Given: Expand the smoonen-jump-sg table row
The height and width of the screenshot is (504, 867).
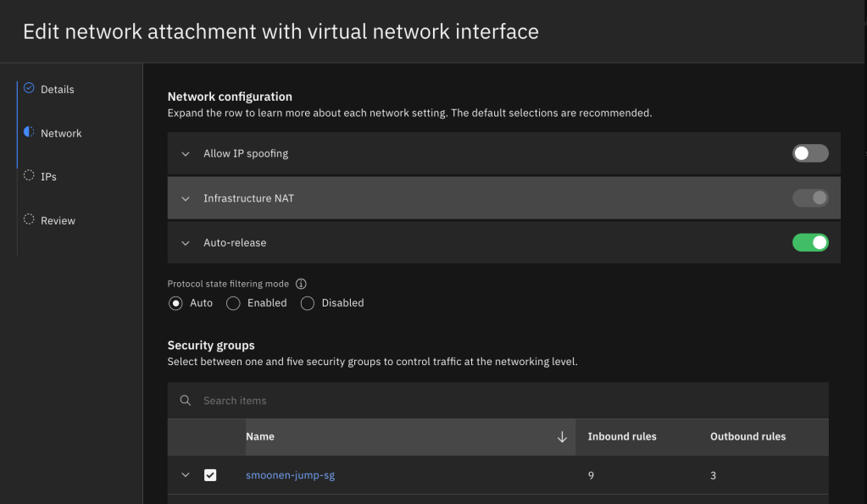Looking at the screenshot, I should tap(186, 475).
